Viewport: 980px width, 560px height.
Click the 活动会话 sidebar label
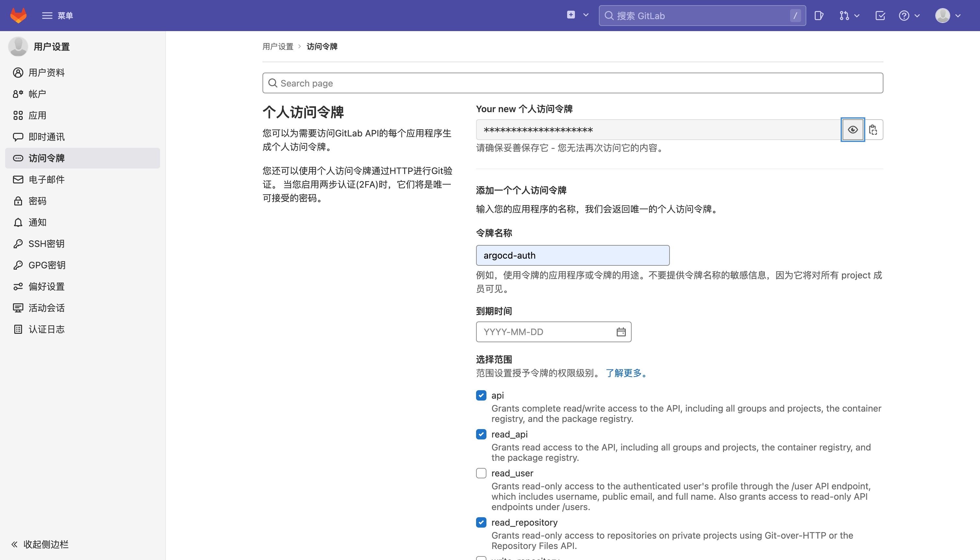click(x=47, y=308)
